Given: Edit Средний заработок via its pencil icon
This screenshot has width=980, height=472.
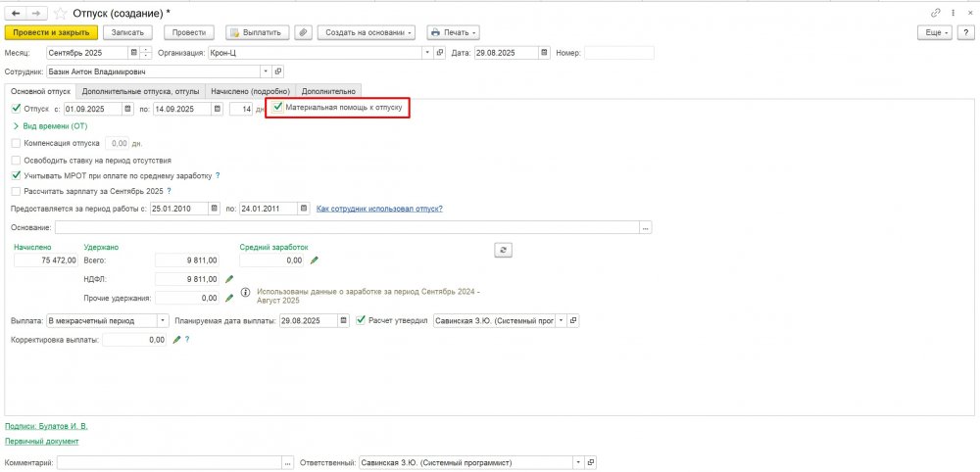Looking at the screenshot, I should tap(315, 260).
